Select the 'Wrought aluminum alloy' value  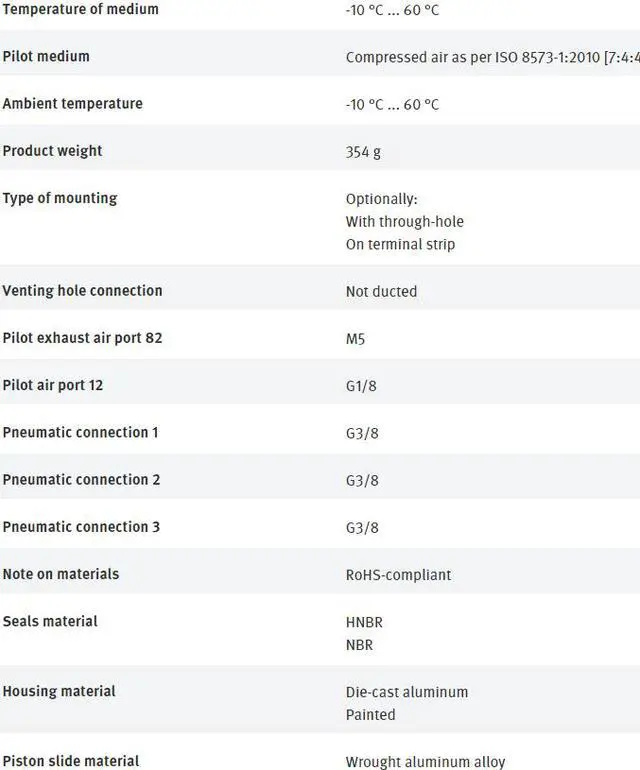[x=425, y=762]
